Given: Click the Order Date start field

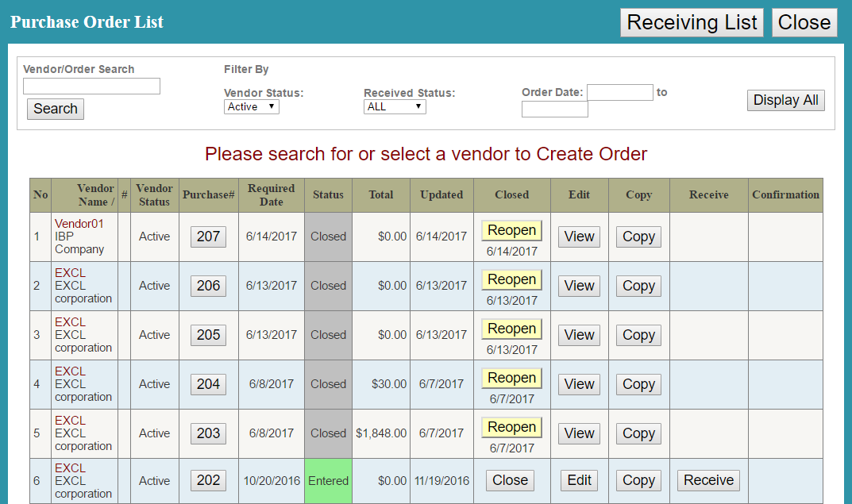Looking at the screenshot, I should [619, 92].
